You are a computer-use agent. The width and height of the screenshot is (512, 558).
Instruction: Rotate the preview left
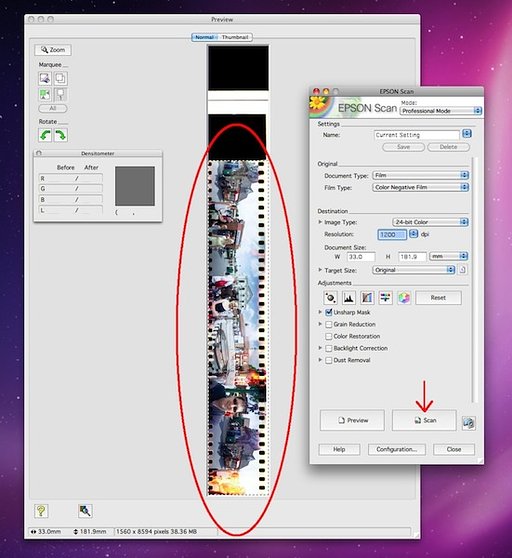[x=45, y=135]
